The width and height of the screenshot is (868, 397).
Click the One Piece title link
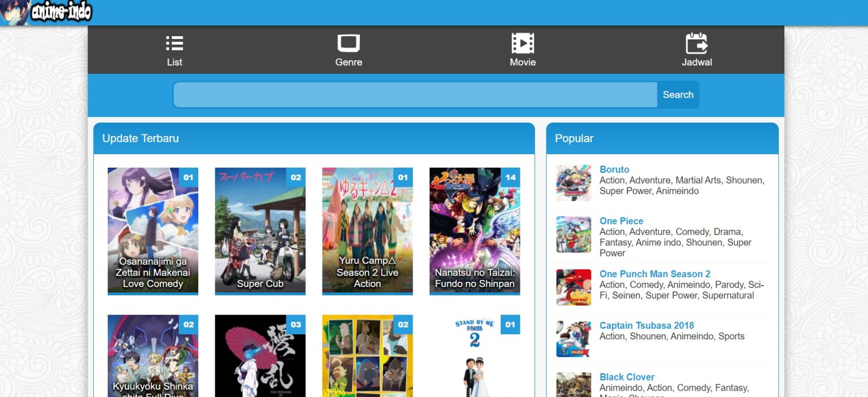pyautogui.click(x=621, y=221)
